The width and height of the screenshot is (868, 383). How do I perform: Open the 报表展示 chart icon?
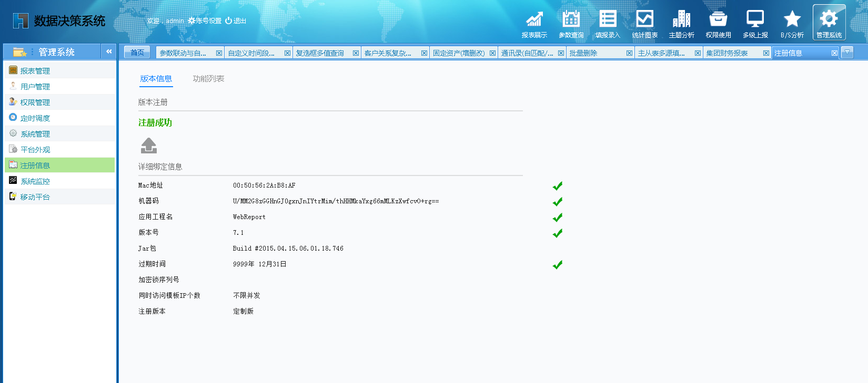click(534, 24)
